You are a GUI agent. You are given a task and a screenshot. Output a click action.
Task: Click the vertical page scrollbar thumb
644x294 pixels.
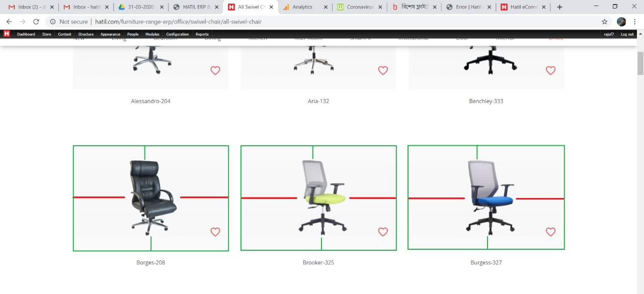tap(640, 63)
